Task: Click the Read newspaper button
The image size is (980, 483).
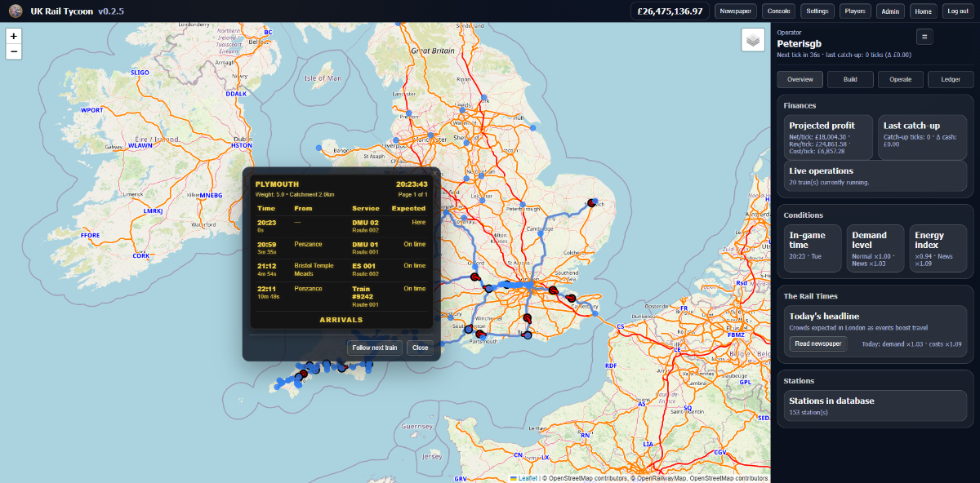Action: (x=818, y=343)
